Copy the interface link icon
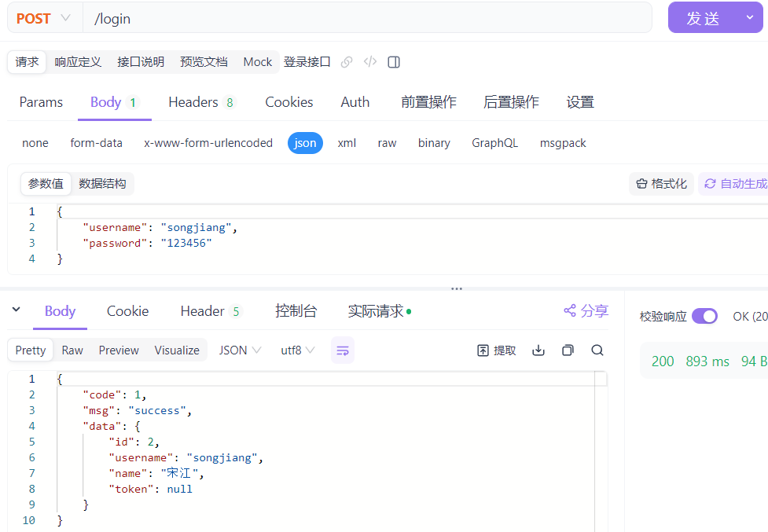 pos(347,62)
